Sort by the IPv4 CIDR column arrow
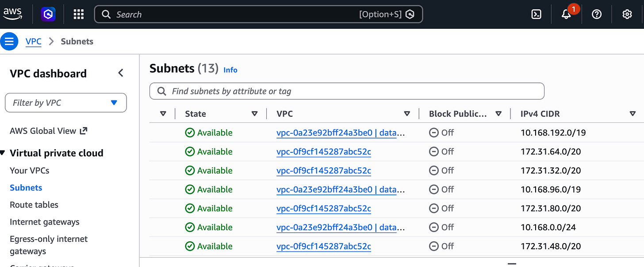Image resolution: width=644 pixels, height=267 pixels. pos(632,114)
